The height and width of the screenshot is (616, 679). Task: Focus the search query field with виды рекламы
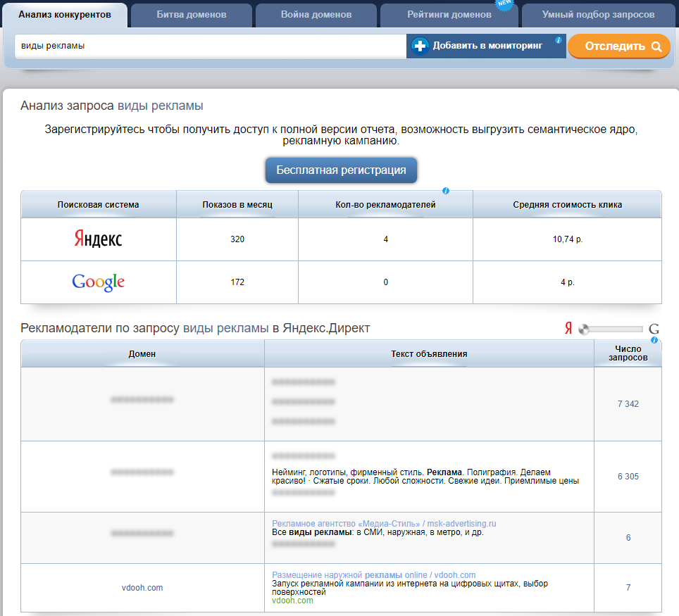point(211,46)
